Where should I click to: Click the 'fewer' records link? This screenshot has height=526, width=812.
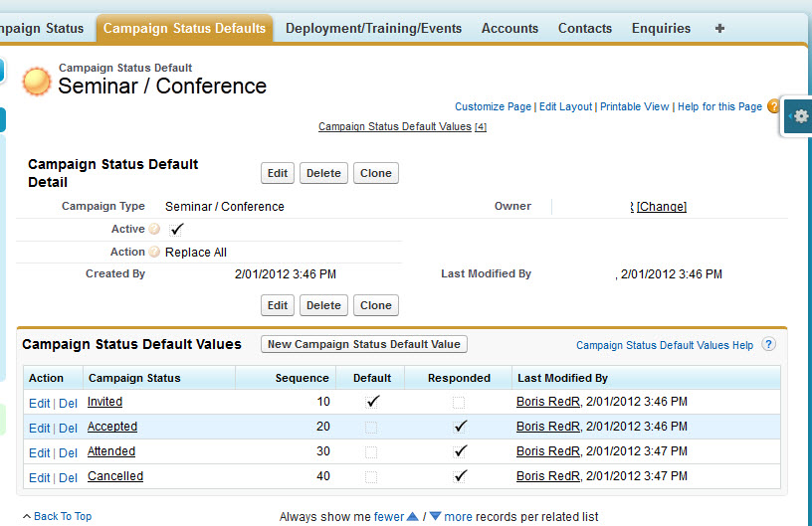coord(389,517)
